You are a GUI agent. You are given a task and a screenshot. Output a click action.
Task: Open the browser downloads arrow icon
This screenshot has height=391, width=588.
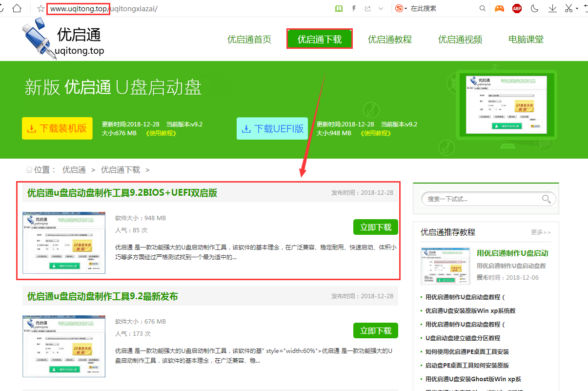[x=552, y=8]
